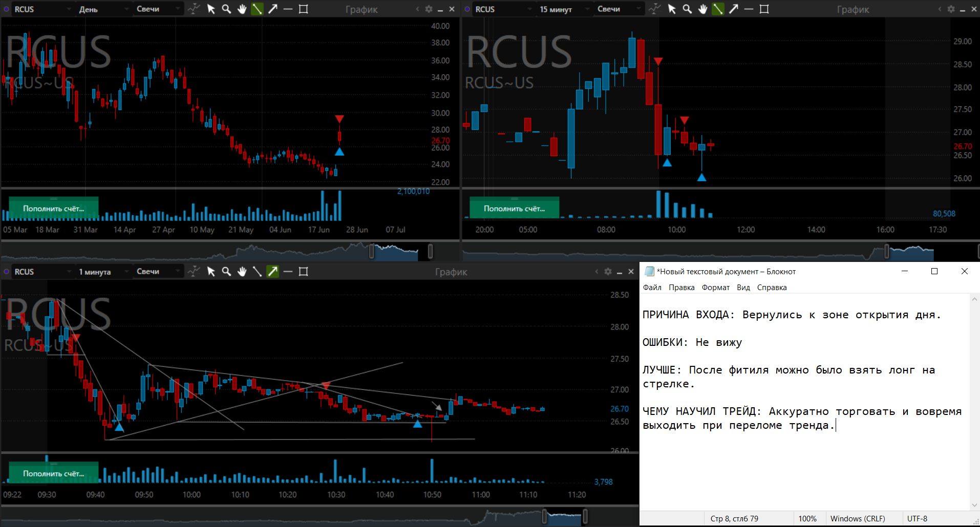Screen dimensions: 980x527
Task: Select the rectangle tool in daily chart
Action: pyautogui.click(x=303, y=9)
